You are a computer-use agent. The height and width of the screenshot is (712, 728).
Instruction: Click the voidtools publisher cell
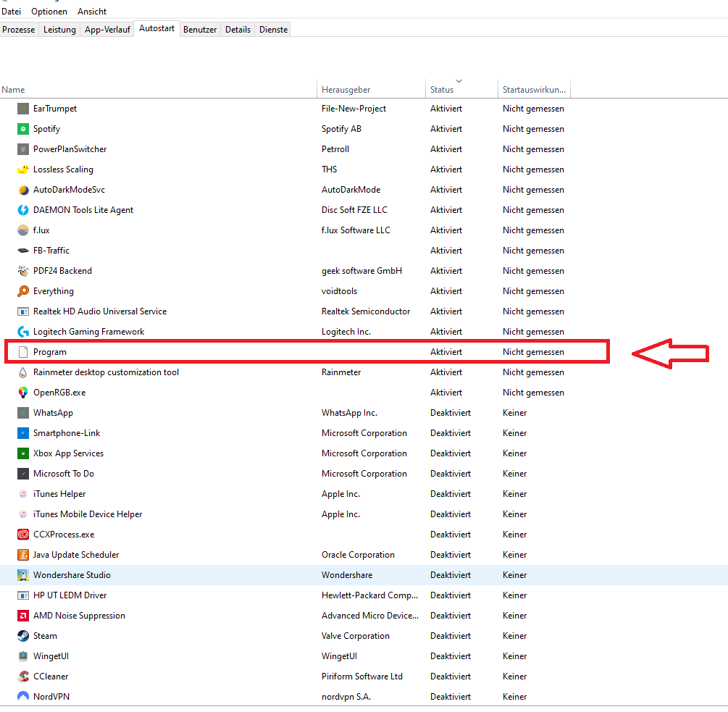(x=340, y=291)
